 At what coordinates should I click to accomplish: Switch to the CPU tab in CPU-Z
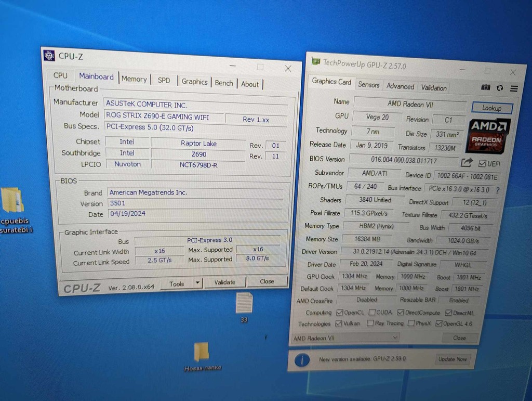(x=60, y=75)
